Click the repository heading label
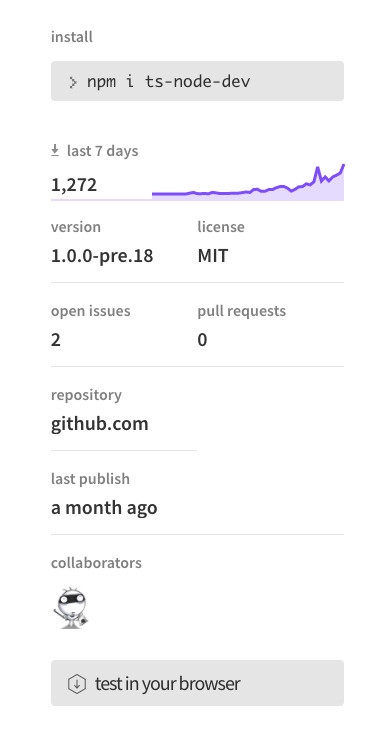391x740 pixels. pos(86,395)
